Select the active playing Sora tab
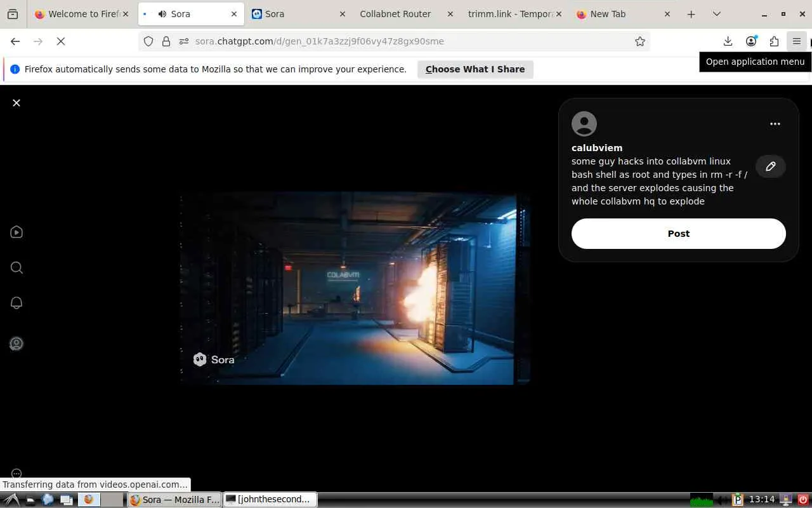The width and height of the screenshot is (812, 508). tap(191, 14)
